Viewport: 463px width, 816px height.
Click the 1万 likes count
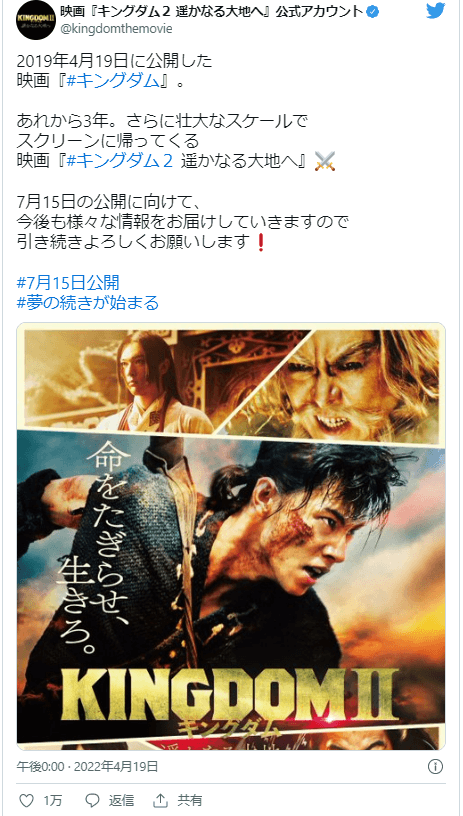pyautogui.click(x=53, y=799)
